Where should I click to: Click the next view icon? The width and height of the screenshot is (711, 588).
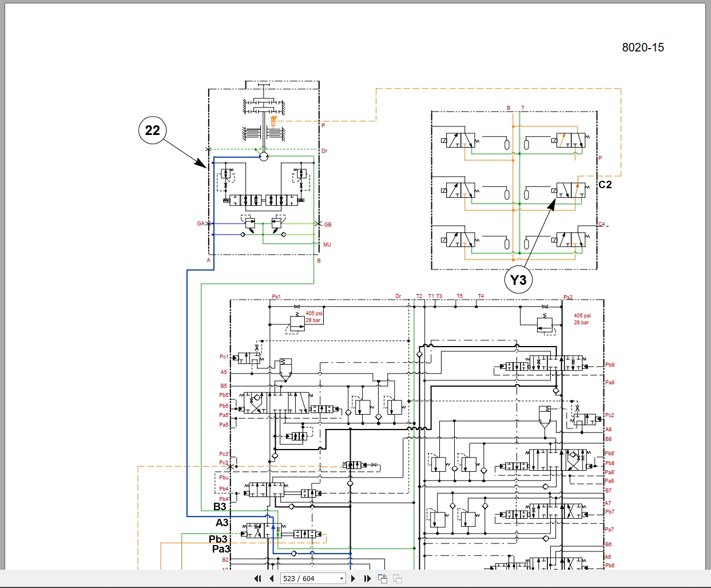tap(396, 578)
